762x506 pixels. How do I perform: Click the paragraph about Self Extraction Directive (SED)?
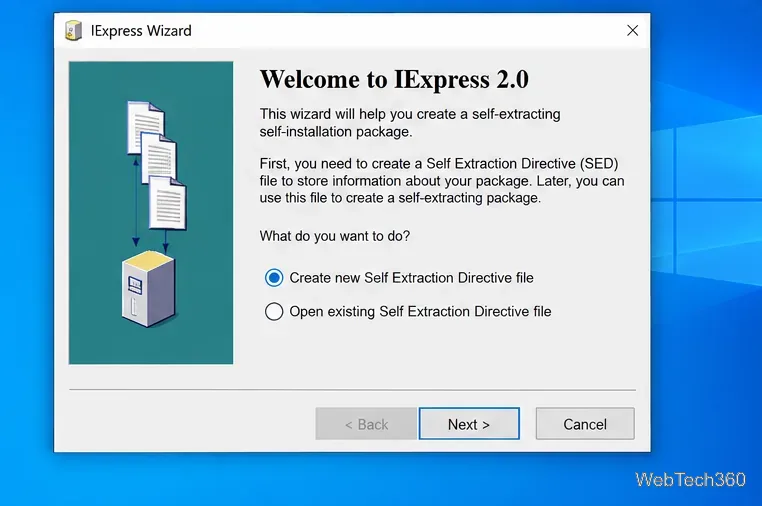(x=442, y=181)
